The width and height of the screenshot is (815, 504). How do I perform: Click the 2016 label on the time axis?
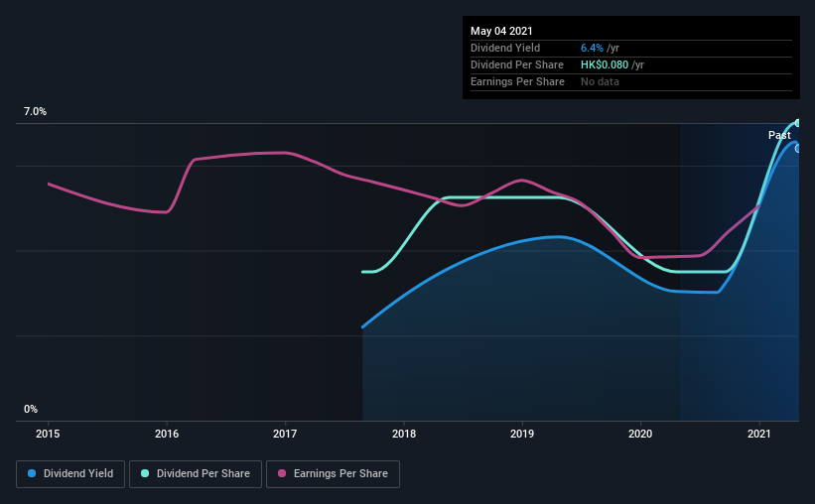(167, 434)
